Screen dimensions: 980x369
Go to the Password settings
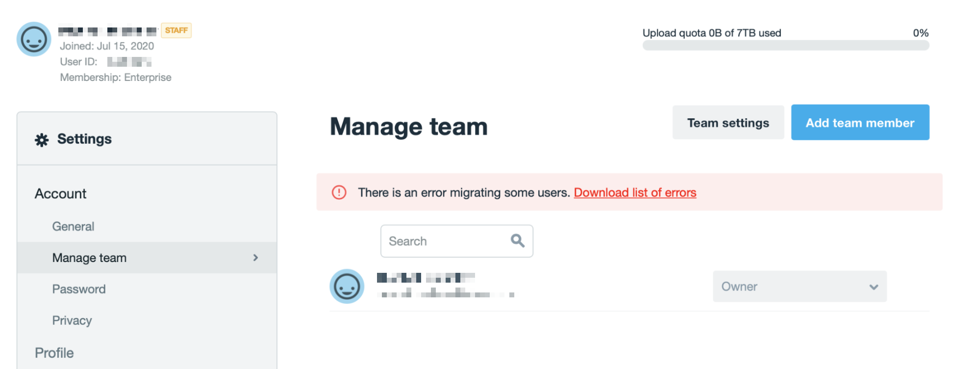[x=79, y=289]
